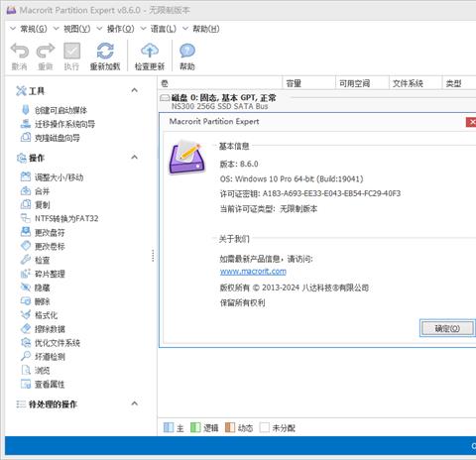Image resolution: width=476 pixels, height=460 pixels.
Task: Click the Reload (重新加载) disk icon
Action: (105, 51)
